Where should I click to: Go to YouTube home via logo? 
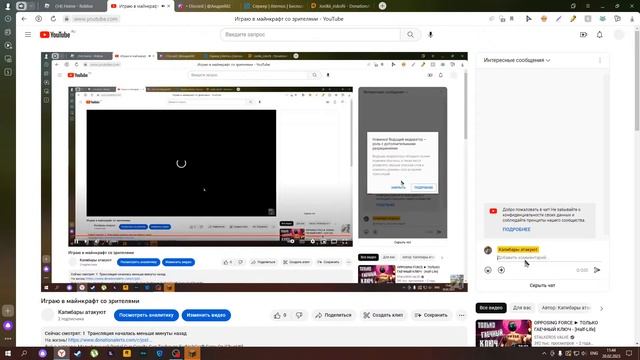(55, 35)
